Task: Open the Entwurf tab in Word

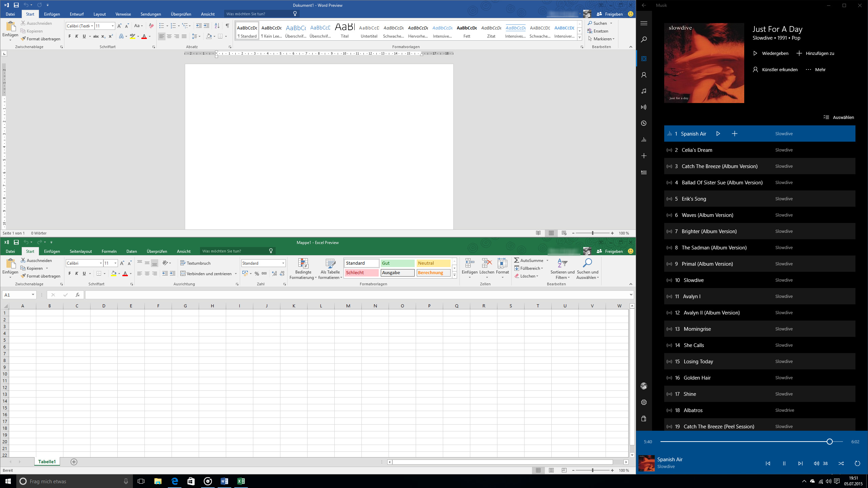Action: click(77, 14)
